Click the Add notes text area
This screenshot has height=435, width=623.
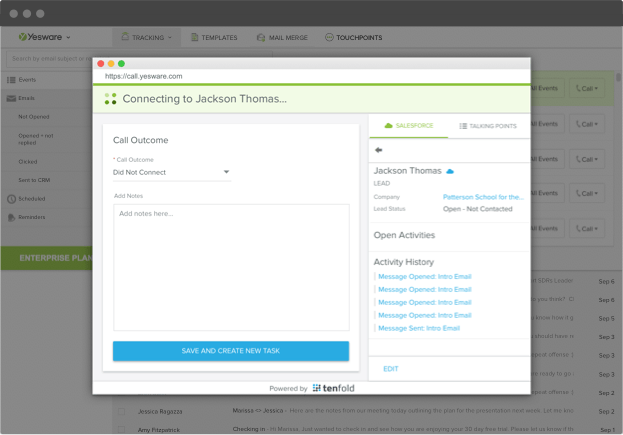click(231, 267)
